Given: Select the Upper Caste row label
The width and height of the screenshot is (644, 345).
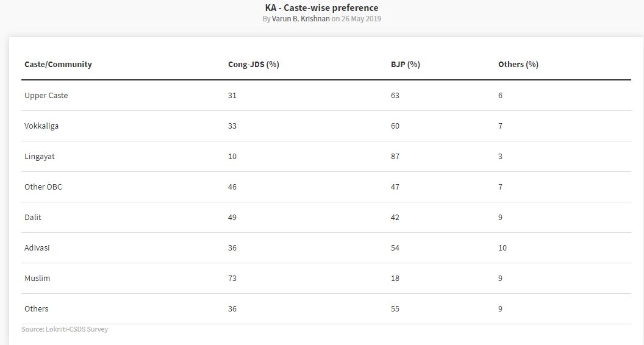Looking at the screenshot, I should (46, 95).
